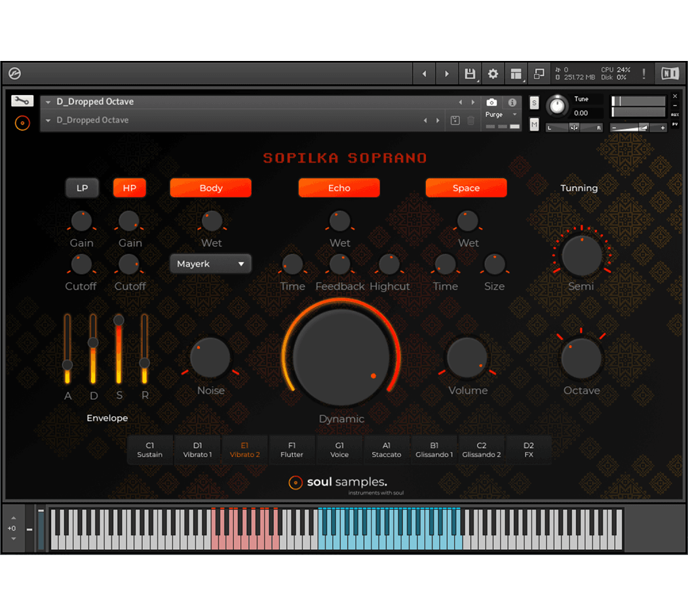The height and width of the screenshot is (616, 688).
Task: Click the Release (R) envelope slider handle
Action: (144, 363)
